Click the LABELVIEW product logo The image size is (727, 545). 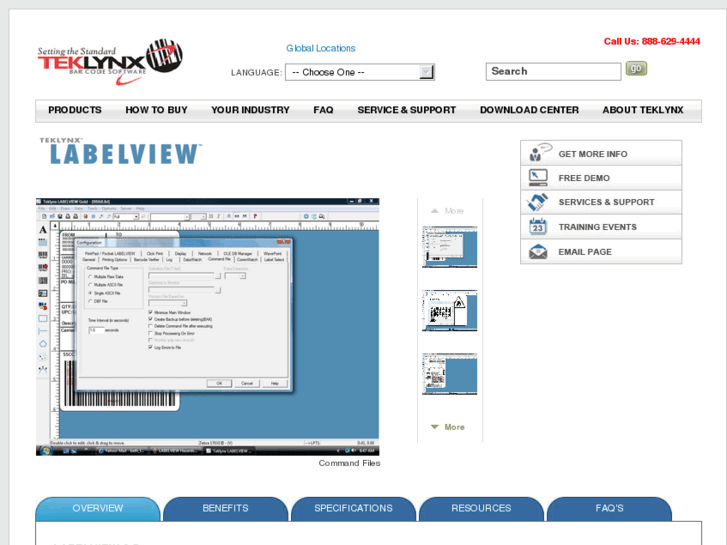click(121, 151)
